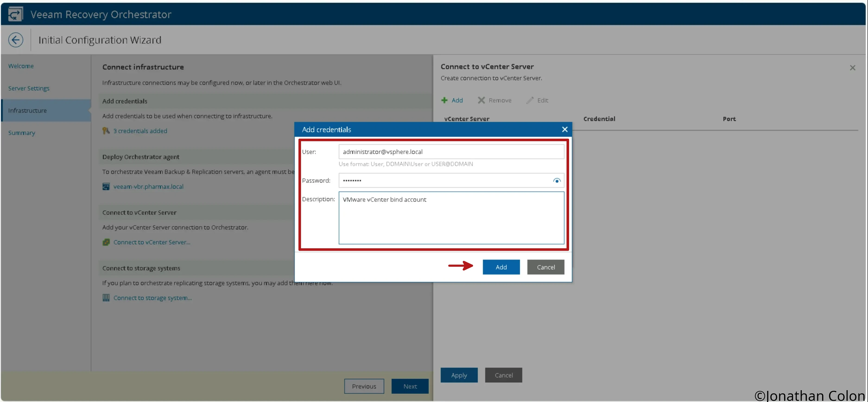Click the Veeam Recovery Orchestrator back arrow icon
The height and width of the screenshot is (402, 868).
coord(15,39)
